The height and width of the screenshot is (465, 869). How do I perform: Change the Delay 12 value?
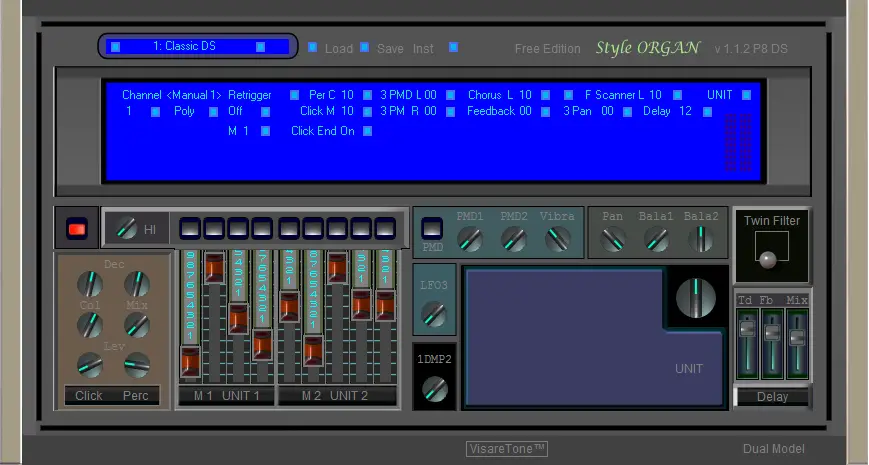(707, 112)
